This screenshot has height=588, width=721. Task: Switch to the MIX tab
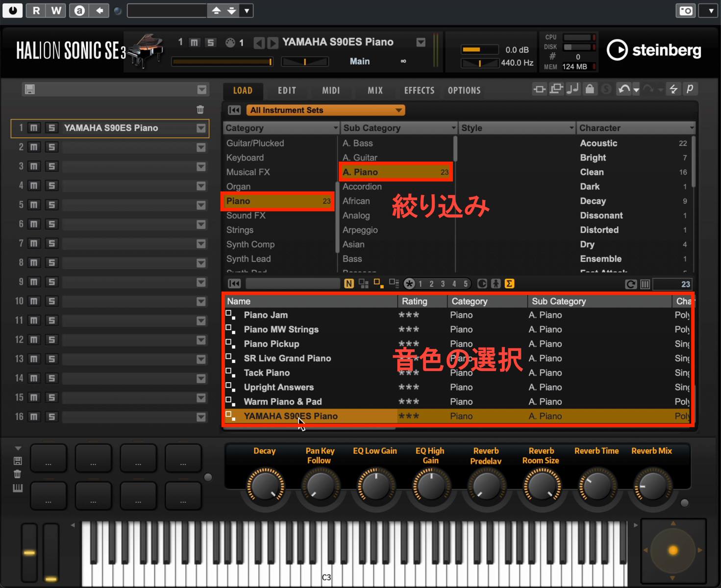click(x=375, y=90)
